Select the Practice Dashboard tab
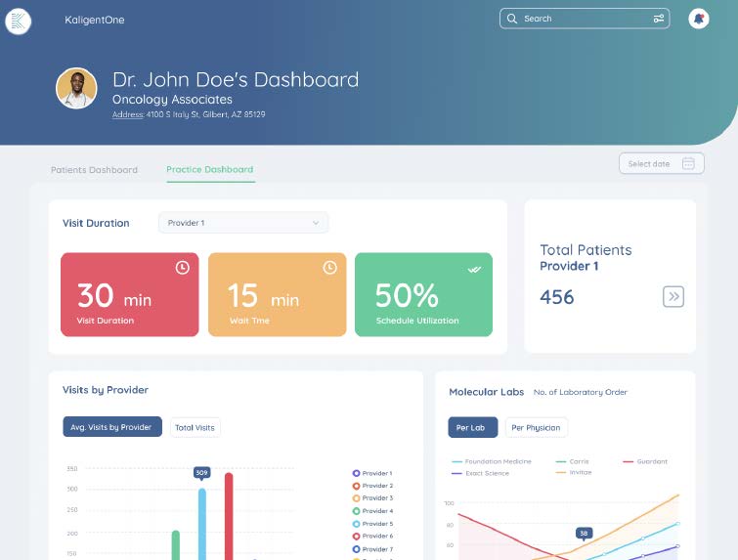The height and width of the screenshot is (560, 738). (209, 170)
